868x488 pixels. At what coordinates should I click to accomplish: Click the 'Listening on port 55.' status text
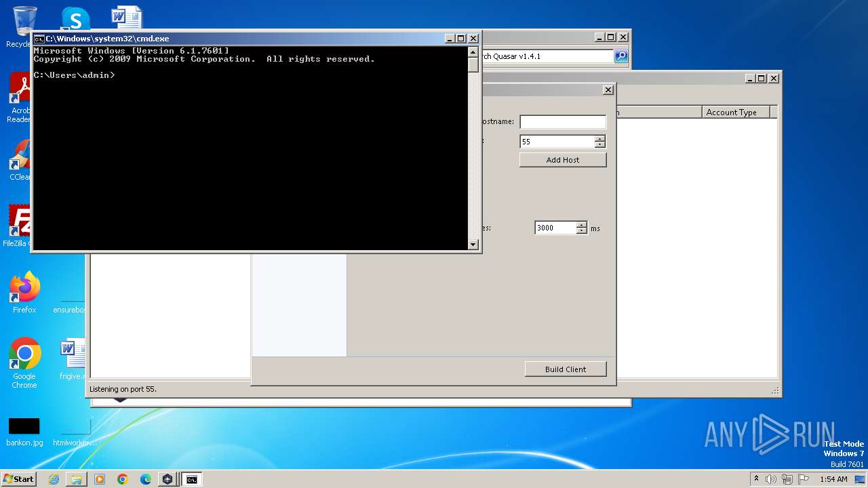click(x=123, y=389)
